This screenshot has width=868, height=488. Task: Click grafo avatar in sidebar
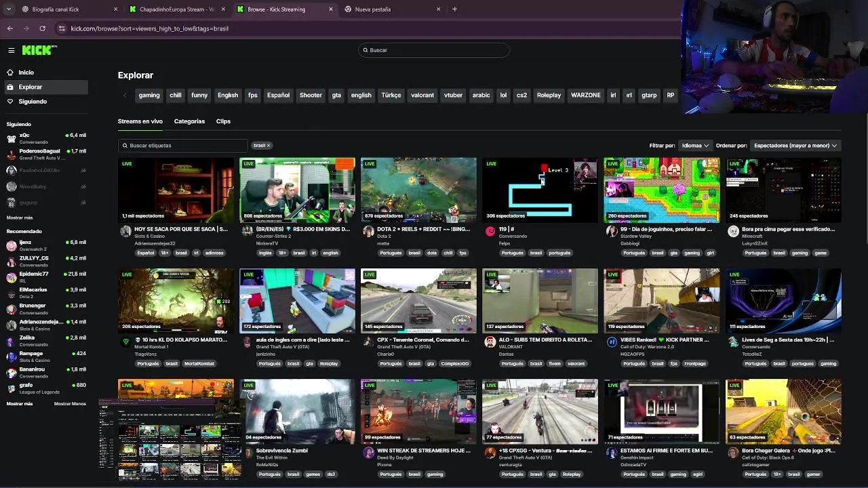pyautogui.click(x=12, y=388)
